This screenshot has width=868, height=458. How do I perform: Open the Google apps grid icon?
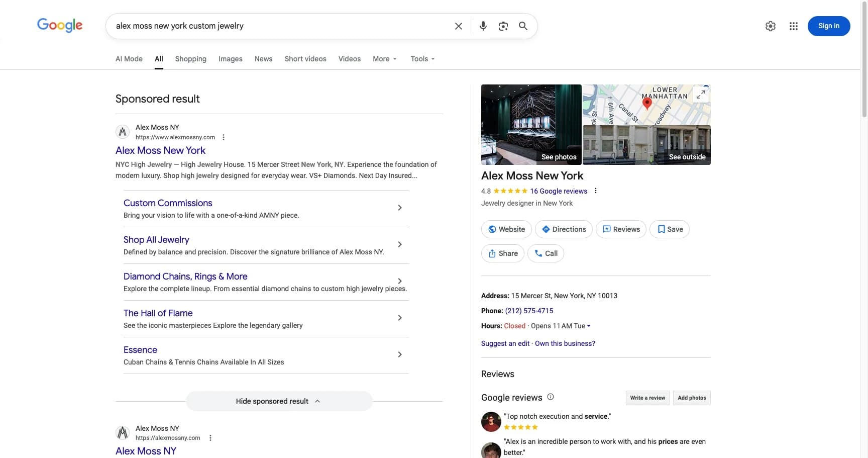[794, 26]
